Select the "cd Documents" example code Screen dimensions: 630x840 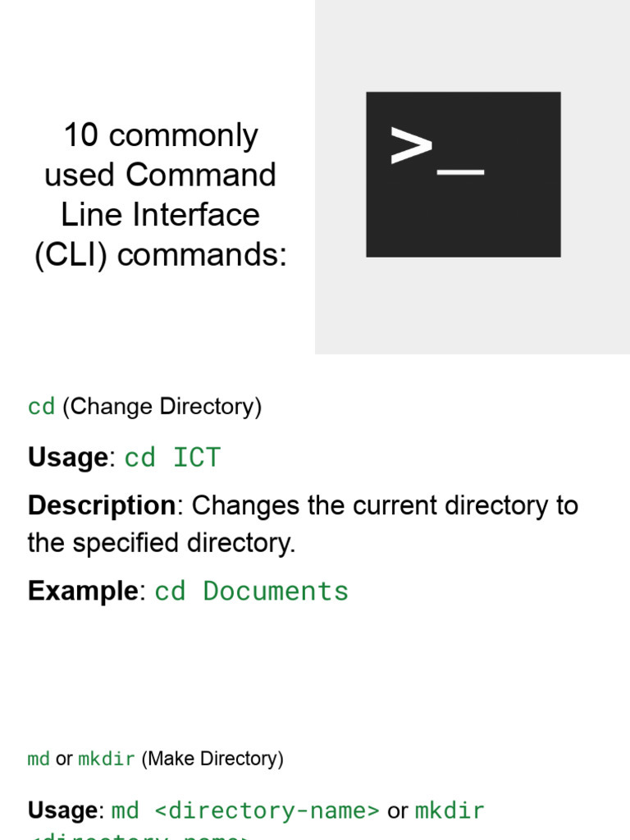[252, 591]
